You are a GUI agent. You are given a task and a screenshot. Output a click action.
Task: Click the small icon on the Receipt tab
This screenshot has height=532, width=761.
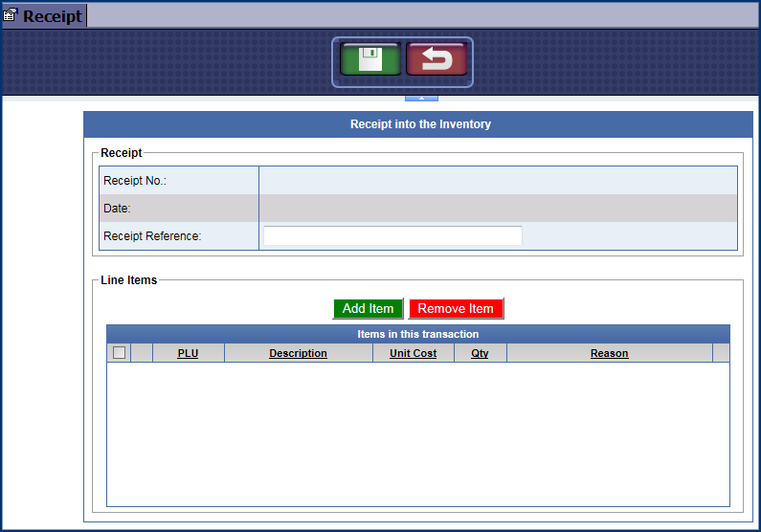(11, 16)
